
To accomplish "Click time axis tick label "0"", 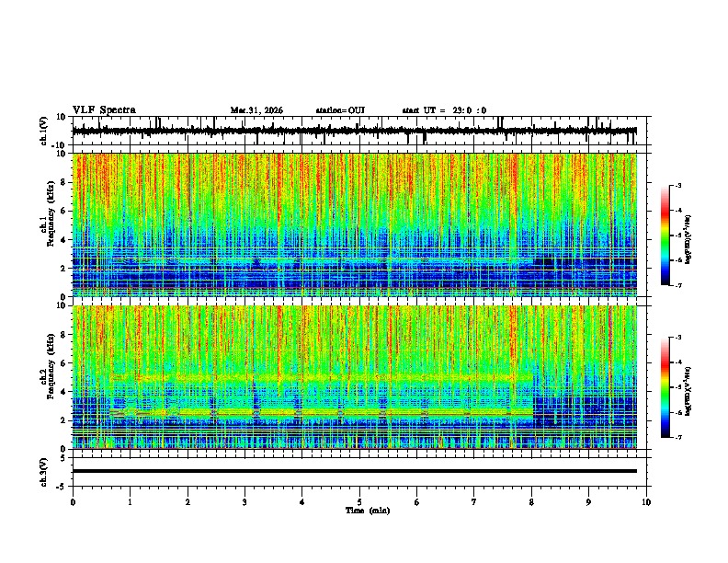I will [x=73, y=502].
